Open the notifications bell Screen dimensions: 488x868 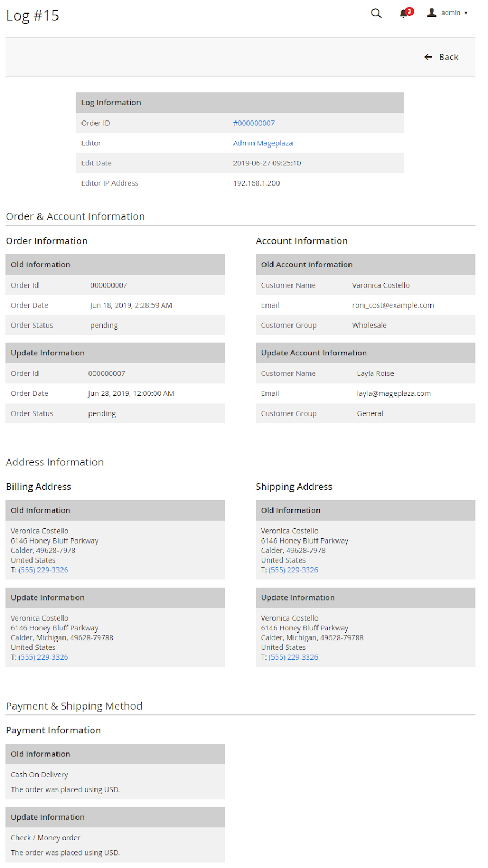(403, 14)
